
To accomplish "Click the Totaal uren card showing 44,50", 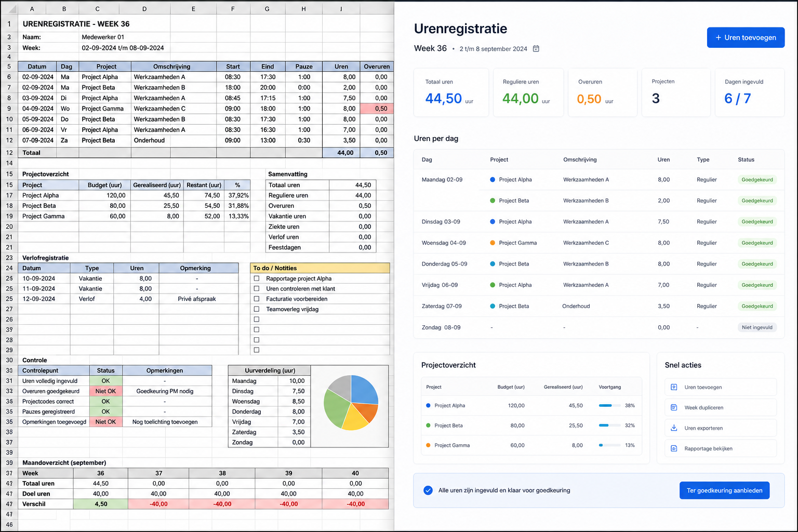I will [451, 92].
